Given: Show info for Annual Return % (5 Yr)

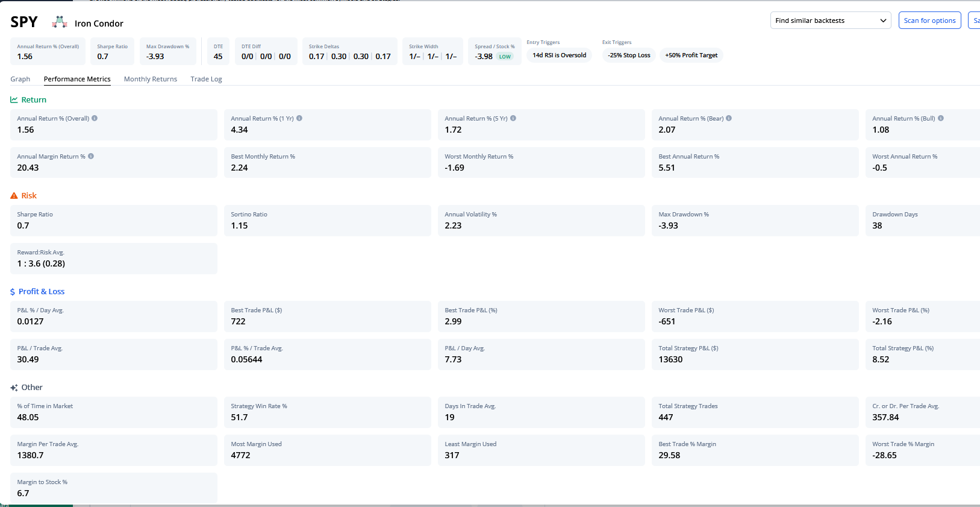Looking at the screenshot, I should coord(513,118).
